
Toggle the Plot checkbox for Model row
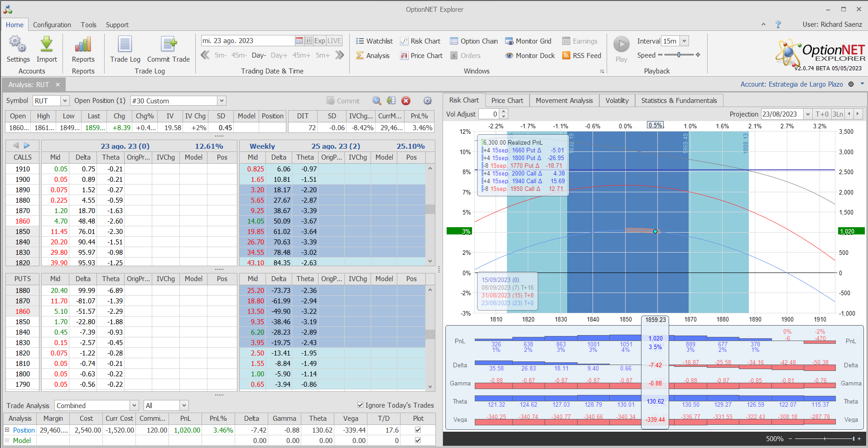click(418, 440)
